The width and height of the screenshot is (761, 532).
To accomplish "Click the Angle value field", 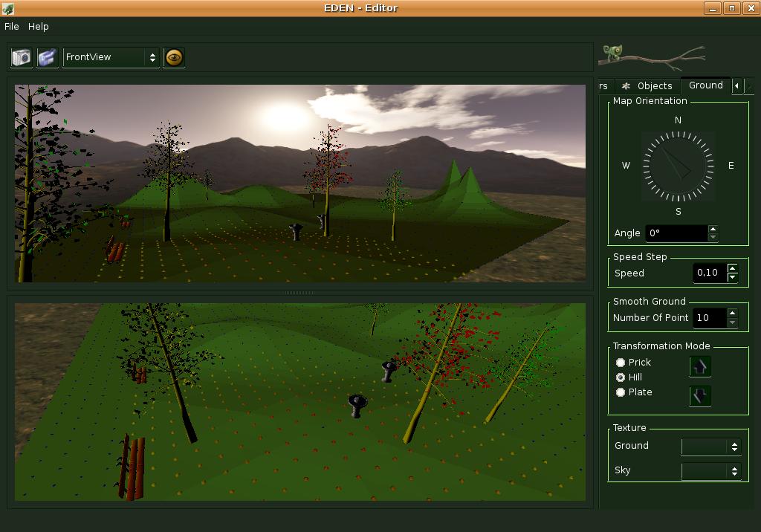I will tap(676, 233).
